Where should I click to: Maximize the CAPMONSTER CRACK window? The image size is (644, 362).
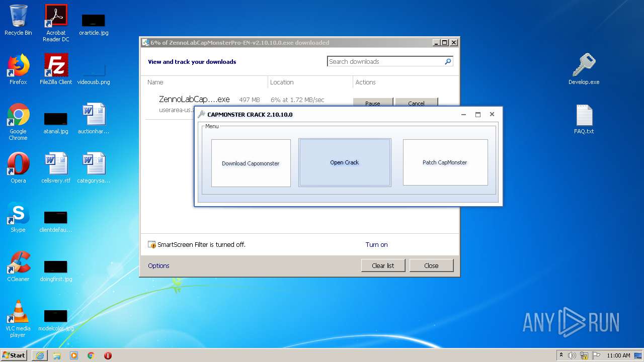pyautogui.click(x=478, y=114)
